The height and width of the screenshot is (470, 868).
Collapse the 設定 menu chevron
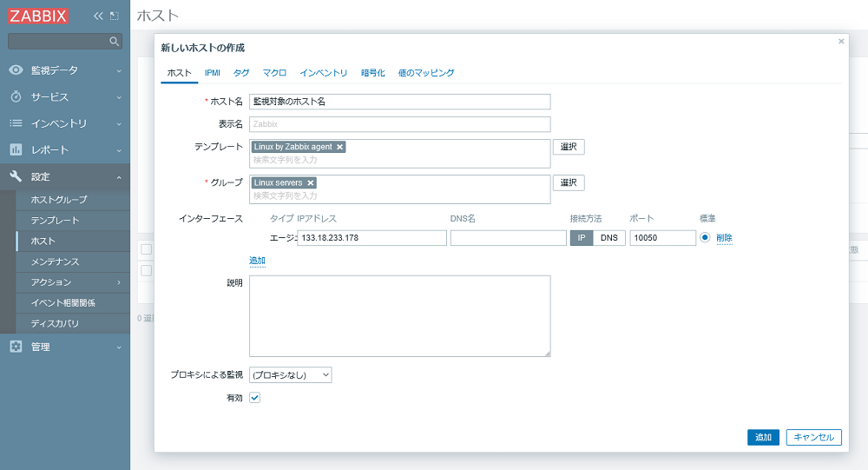click(119, 177)
